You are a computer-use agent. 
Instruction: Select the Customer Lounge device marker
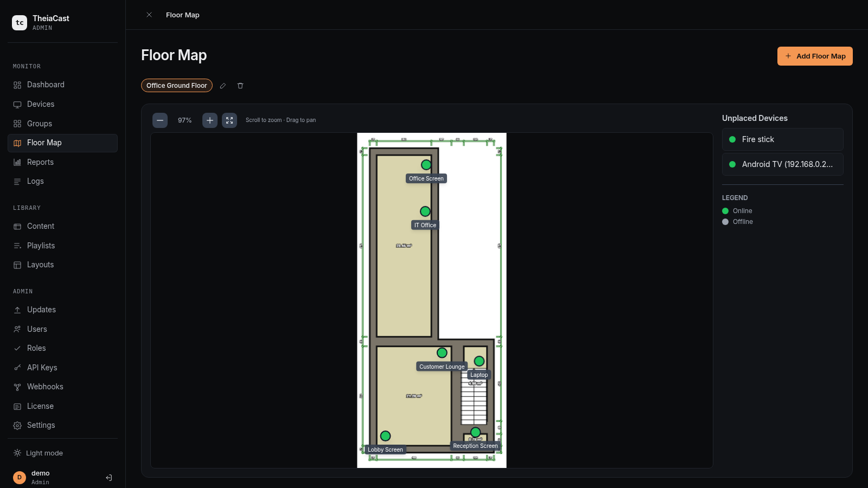click(x=442, y=353)
